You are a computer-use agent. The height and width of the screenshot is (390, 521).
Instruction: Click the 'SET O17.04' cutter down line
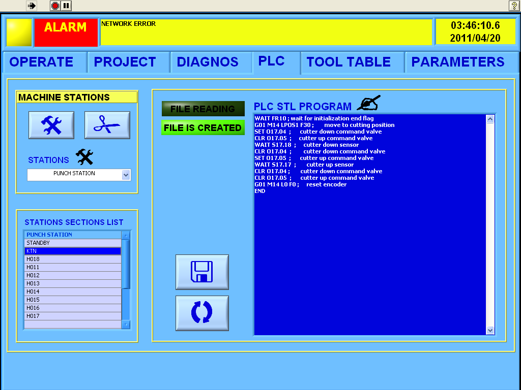click(318, 132)
